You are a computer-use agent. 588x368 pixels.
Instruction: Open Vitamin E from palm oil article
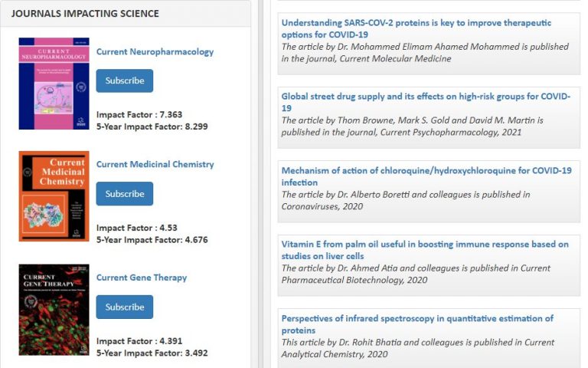coord(425,250)
